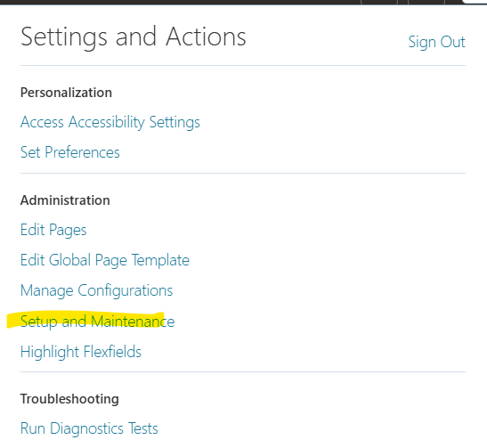The image size is (487, 448).
Task: Open the accessibility link under Personalization
Action: (110, 122)
